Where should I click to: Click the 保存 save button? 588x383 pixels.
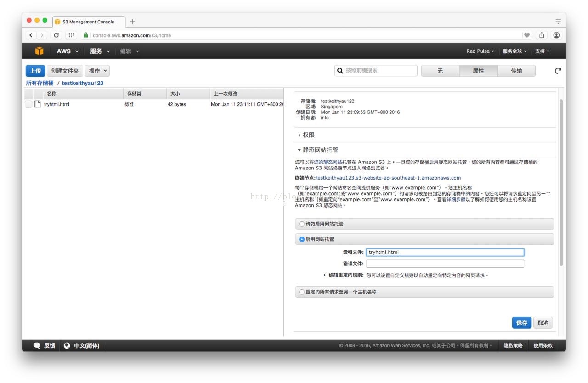(x=522, y=323)
